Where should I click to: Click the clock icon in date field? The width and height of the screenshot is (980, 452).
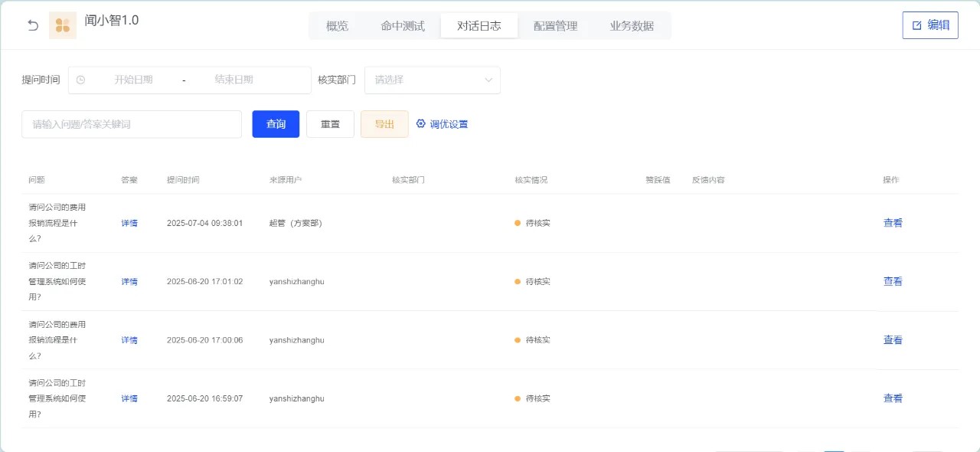(x=80, y=80)
